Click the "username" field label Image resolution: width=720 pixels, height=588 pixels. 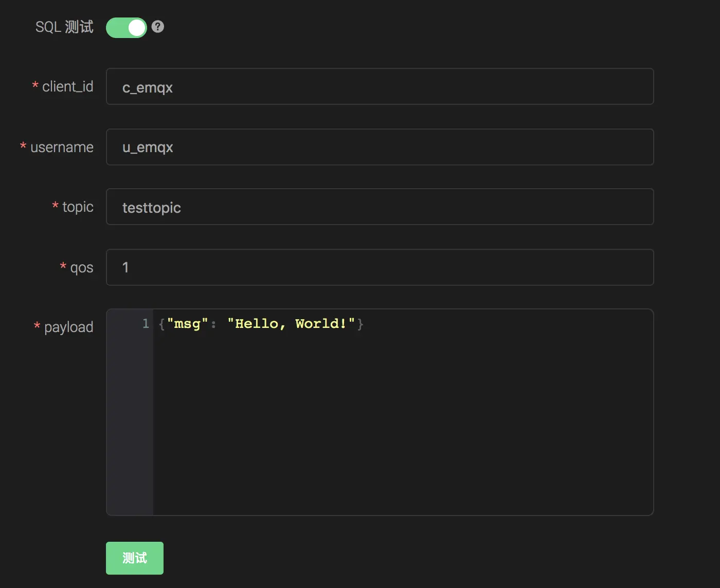tap(62, 148)
